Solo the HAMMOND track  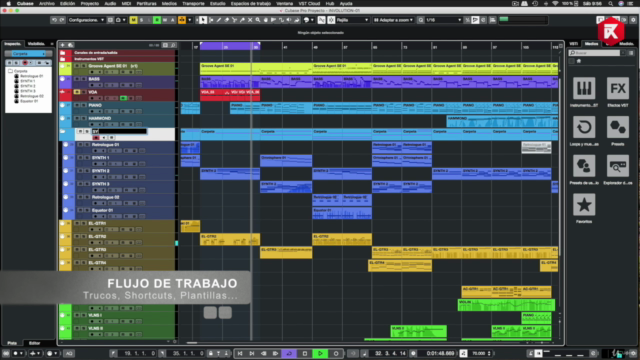tap(83, 118)
